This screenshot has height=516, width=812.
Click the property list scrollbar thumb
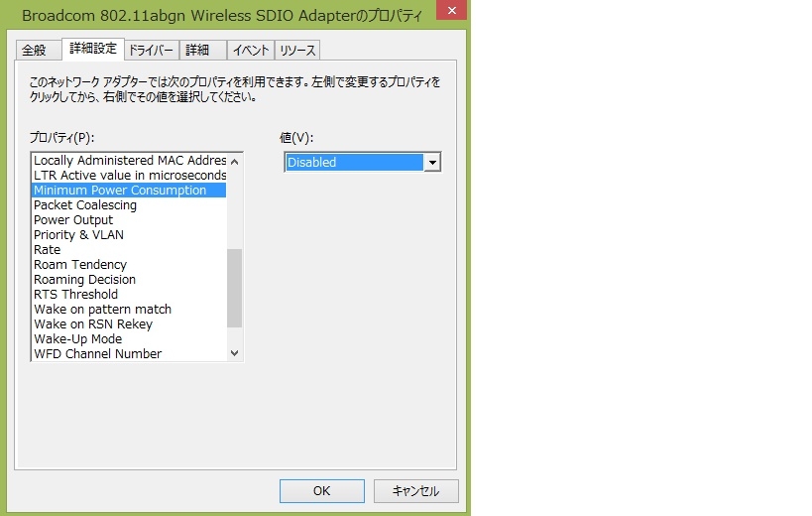[235, 288]
